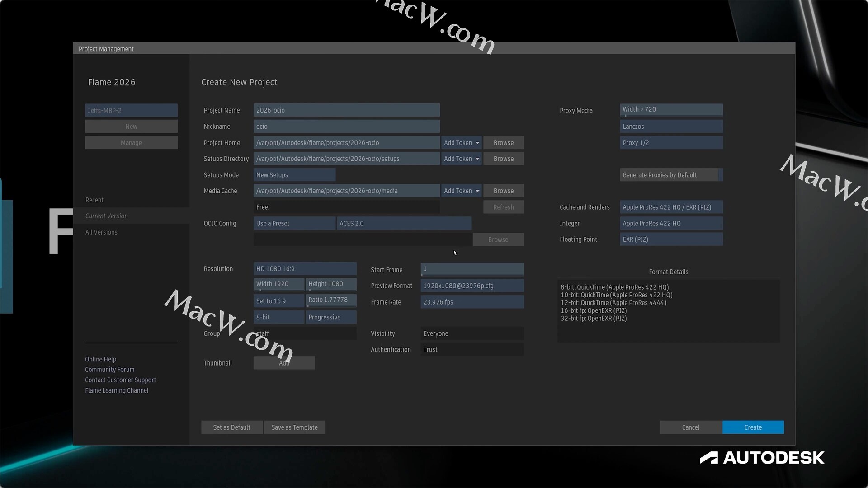This screenshot has width=868, height=488.
Task: Click the OCIO config Browse button
Action: pyautogui.click(x=498, y=239)
